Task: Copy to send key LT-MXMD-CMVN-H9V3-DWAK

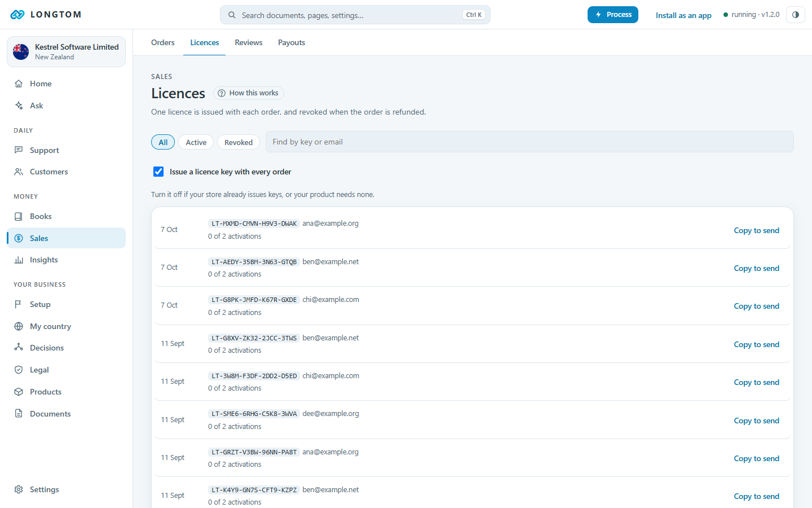Action: 756,230
